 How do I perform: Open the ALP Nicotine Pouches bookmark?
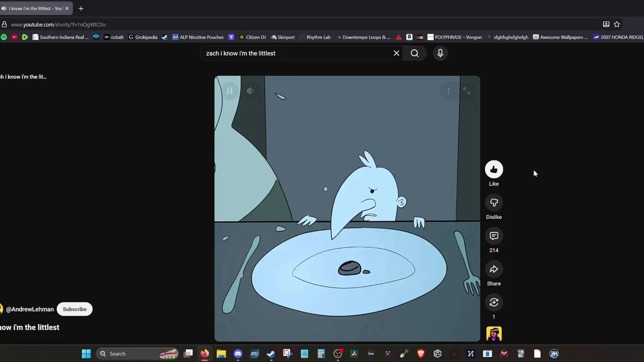pyautogui.click(x=198, y=37)
